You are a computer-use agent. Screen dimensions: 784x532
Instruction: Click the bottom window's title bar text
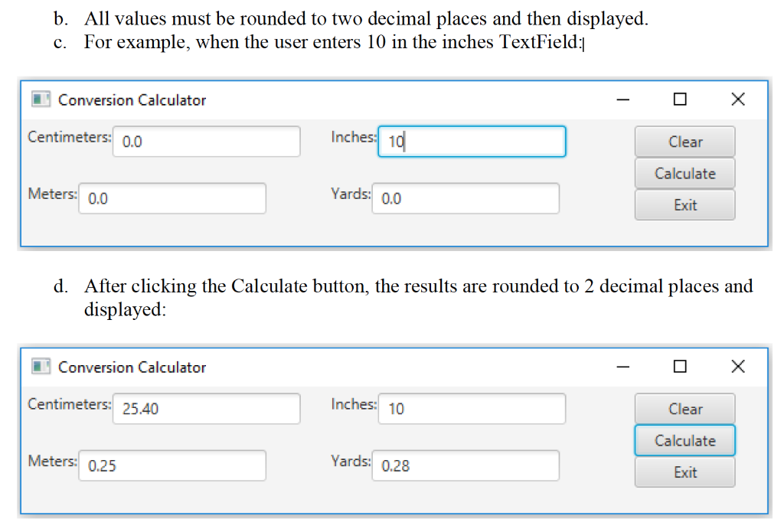click(132, 367)
